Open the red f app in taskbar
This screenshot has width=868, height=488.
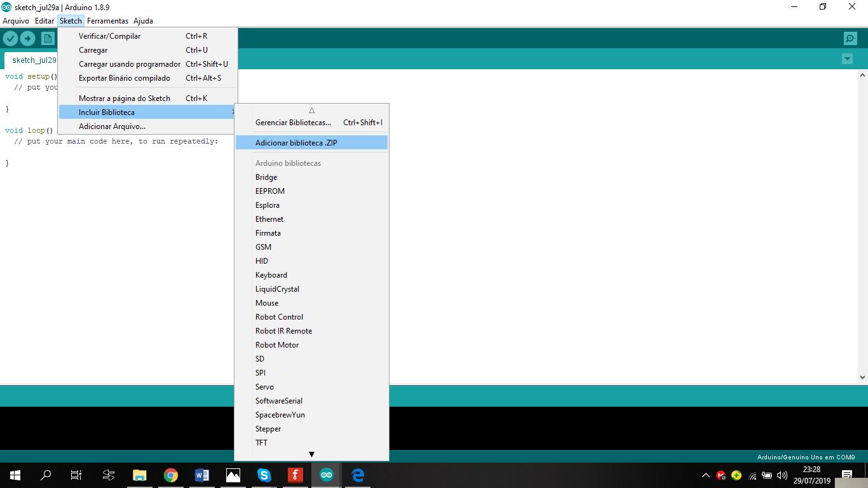click(x=295, y=475)
